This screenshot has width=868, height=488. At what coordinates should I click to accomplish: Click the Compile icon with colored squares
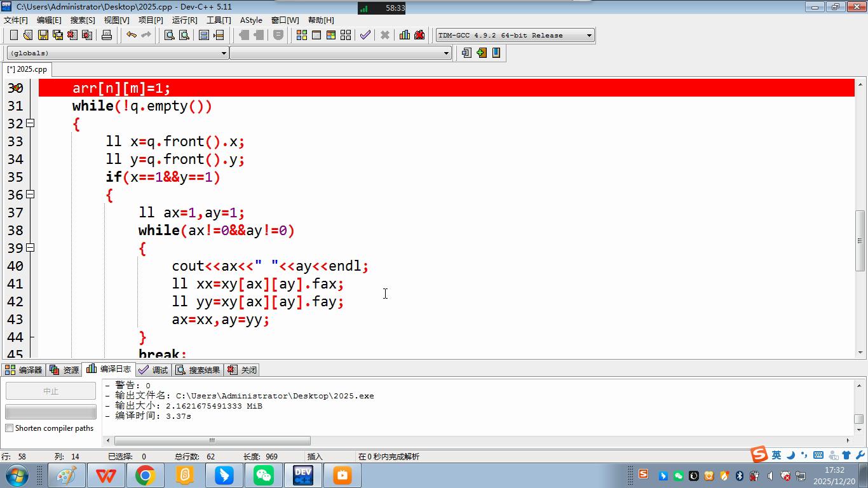pos(301,35)
